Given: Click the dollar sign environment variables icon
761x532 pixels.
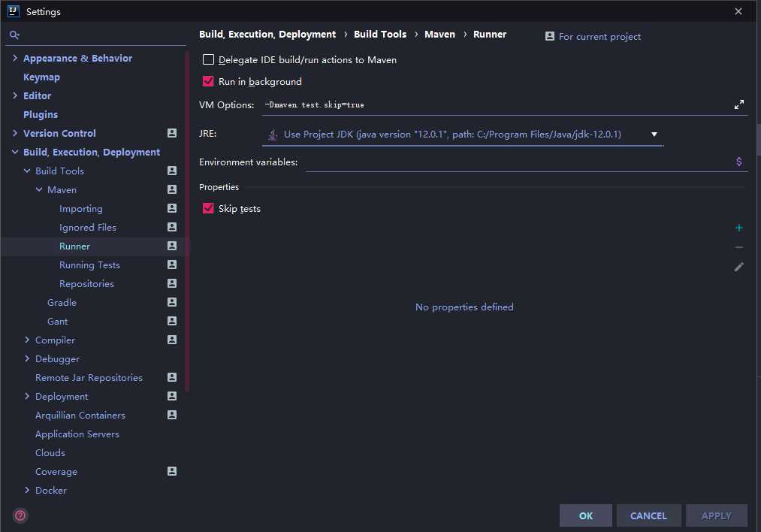Looking at the screenshot, I should (738, 162).
